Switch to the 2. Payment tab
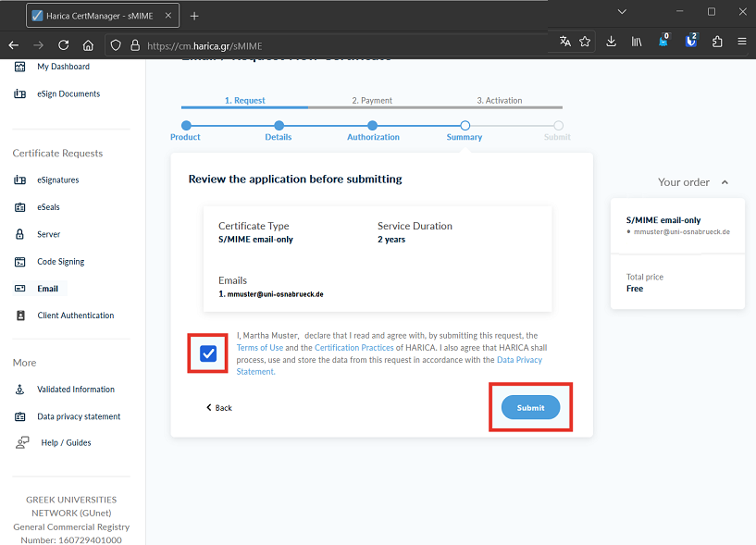The height and width of the screenshot is (545, 756). click(x=372, y=100)
